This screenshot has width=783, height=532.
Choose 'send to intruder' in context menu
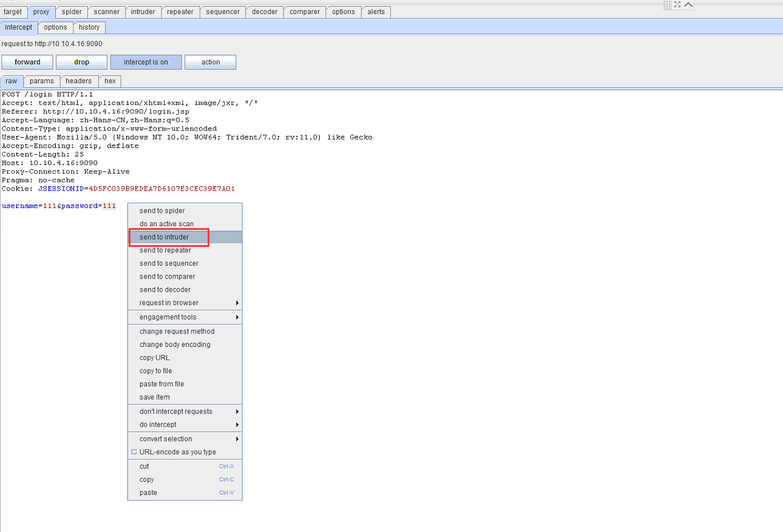pyautogui.click(x=185, y=237)
